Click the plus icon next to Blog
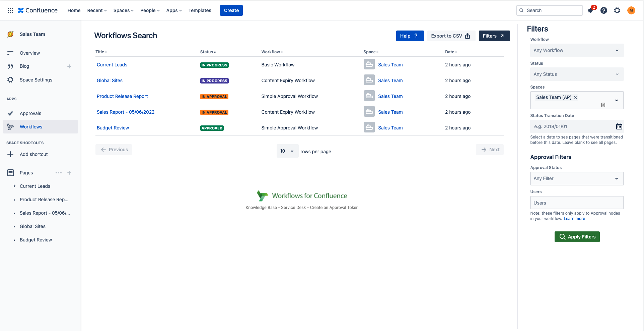644x331 pixels. [69, 66]
